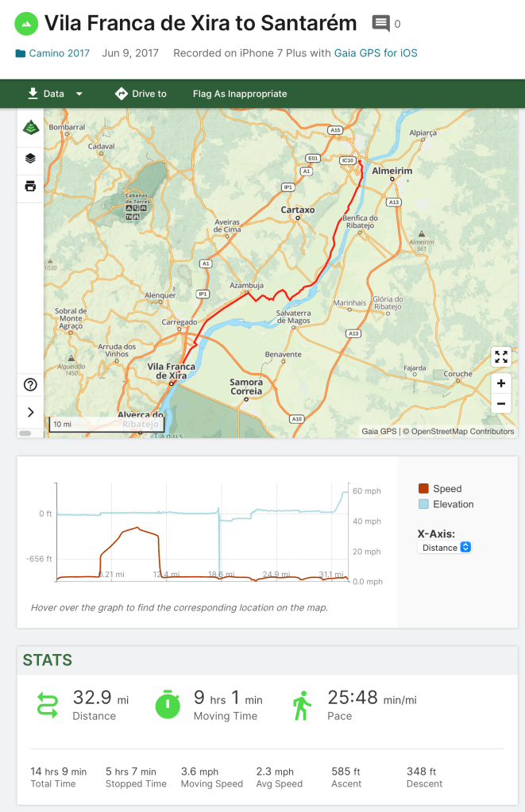Open the comments bubble icon
Image resolution: width=525 pixels, height=812 pixels.
381,24
